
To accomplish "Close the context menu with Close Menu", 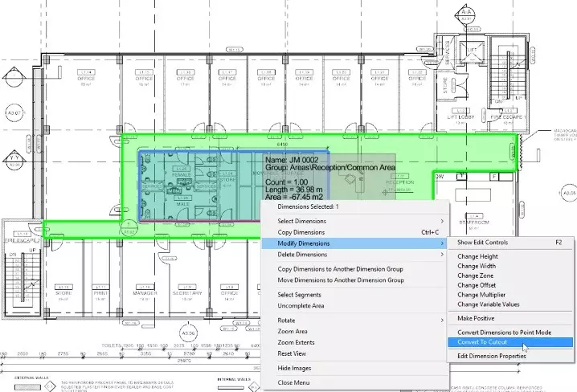I will [295, 382].
